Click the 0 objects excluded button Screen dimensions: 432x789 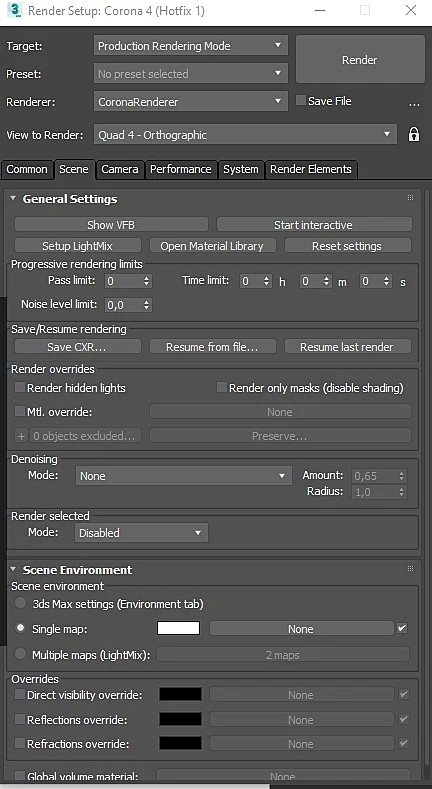[x=85, y=436]
